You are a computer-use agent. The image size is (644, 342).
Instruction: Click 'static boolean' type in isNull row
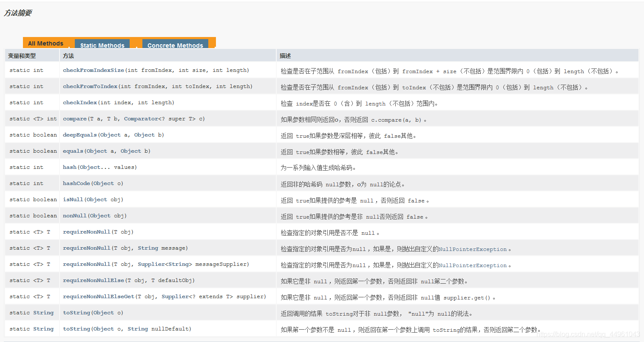tap(33, 199)
